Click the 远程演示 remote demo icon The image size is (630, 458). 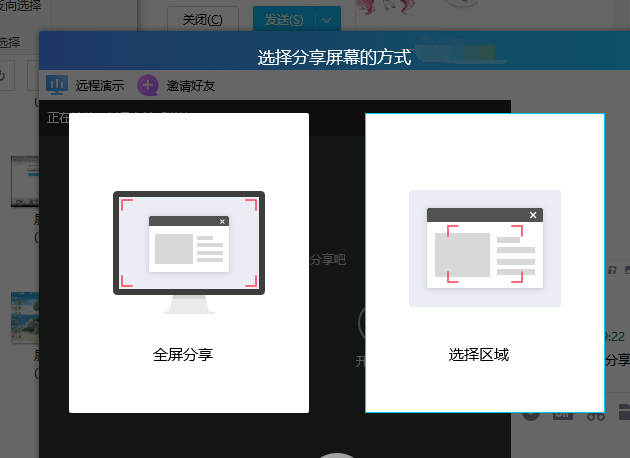(57, 85)
